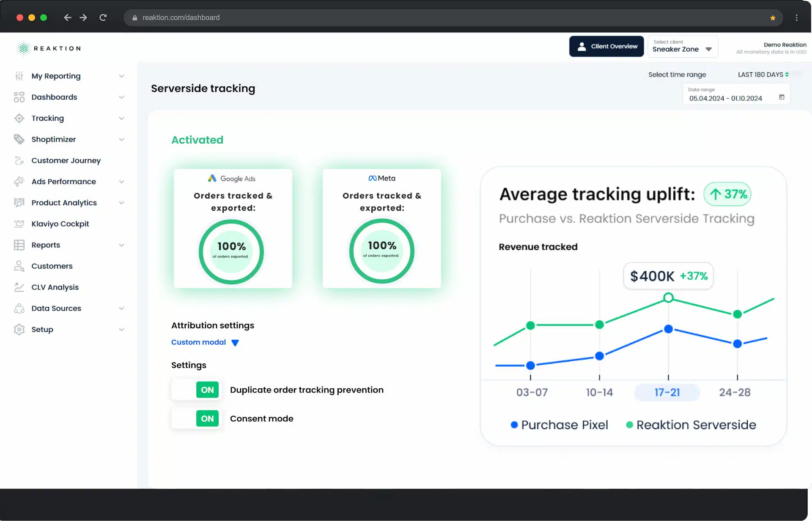Expand the My Reporting chevron
Screen dimensions: 812x521
point(121,76)
